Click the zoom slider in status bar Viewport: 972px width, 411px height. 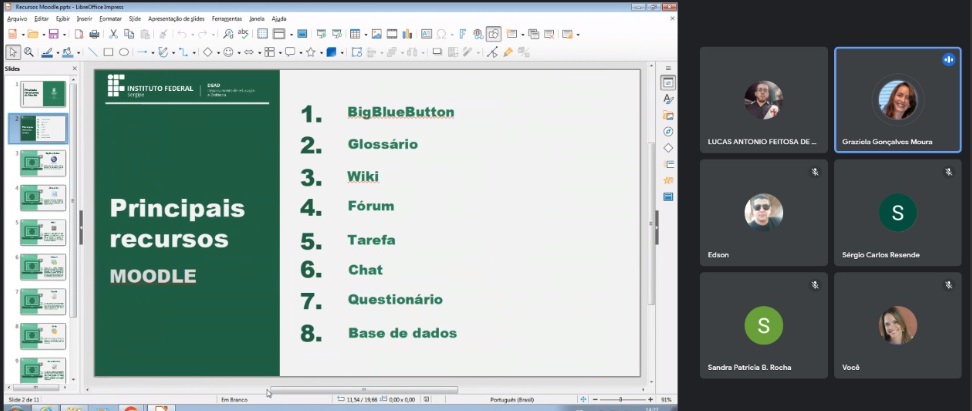[x=620, y=400]
